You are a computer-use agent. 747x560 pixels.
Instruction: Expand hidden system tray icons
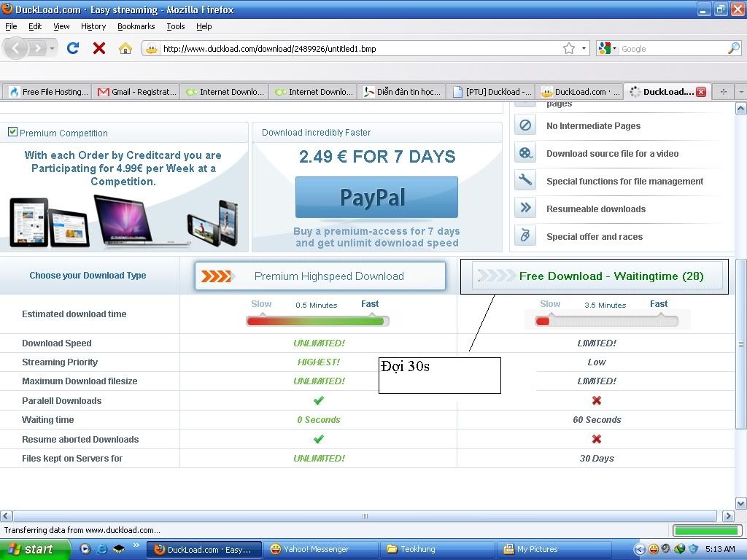[640, 550]
